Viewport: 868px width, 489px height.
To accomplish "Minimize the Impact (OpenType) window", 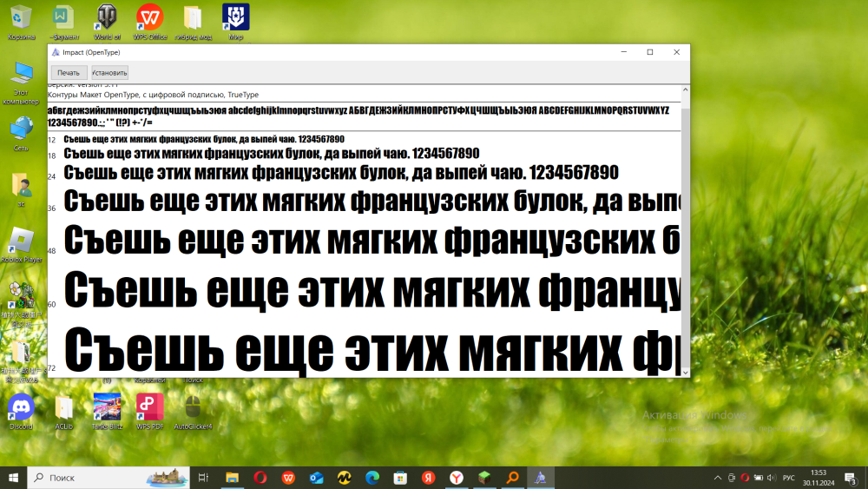I will pyautogui.click(x=624, y=52).
